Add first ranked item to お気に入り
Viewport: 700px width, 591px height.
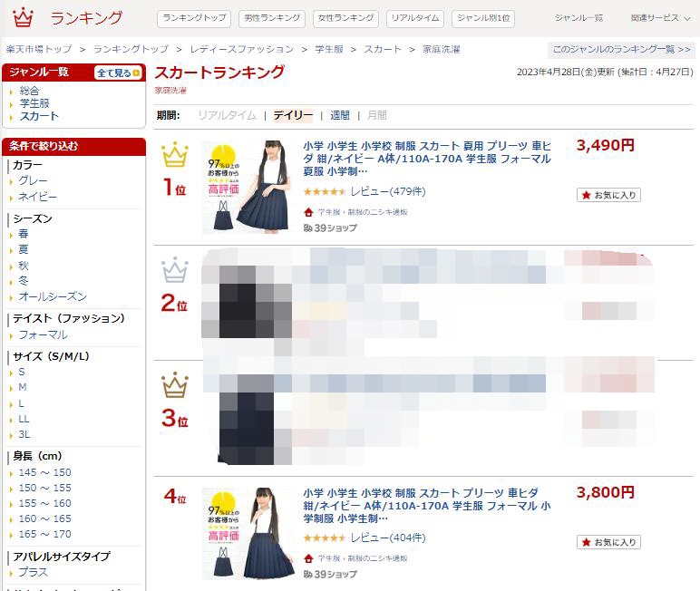pos(609,195)
